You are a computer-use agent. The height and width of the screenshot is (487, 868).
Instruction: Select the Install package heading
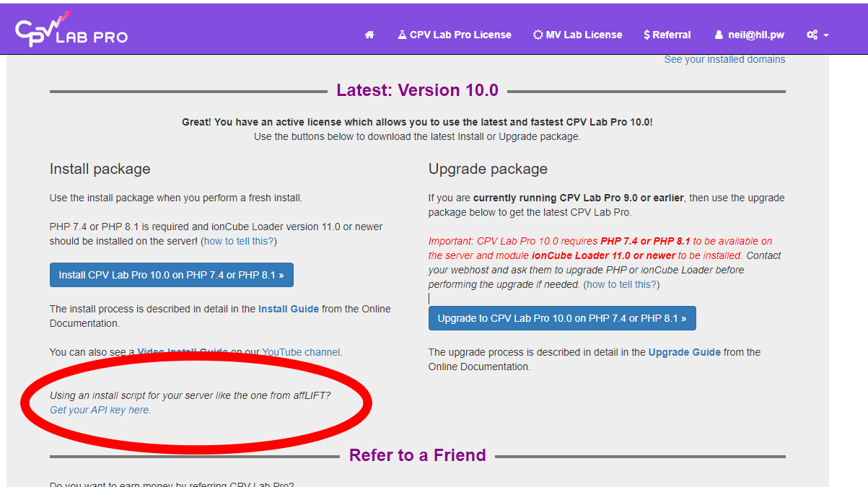100,169
